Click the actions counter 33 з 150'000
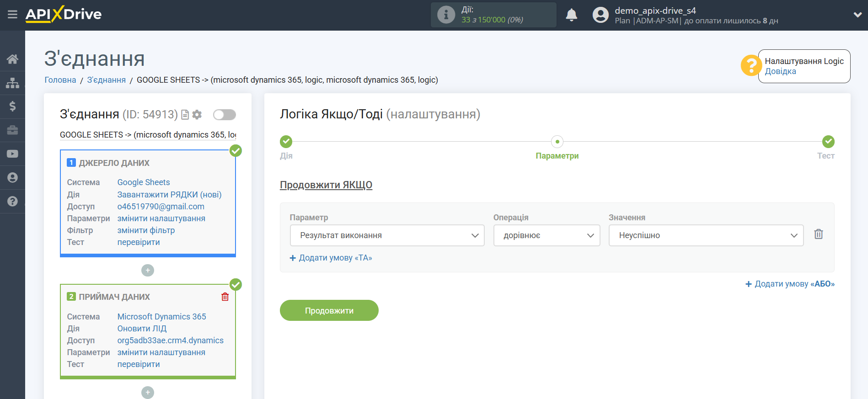This screenshot has height=399, width=868. click(x=492, y=20)
